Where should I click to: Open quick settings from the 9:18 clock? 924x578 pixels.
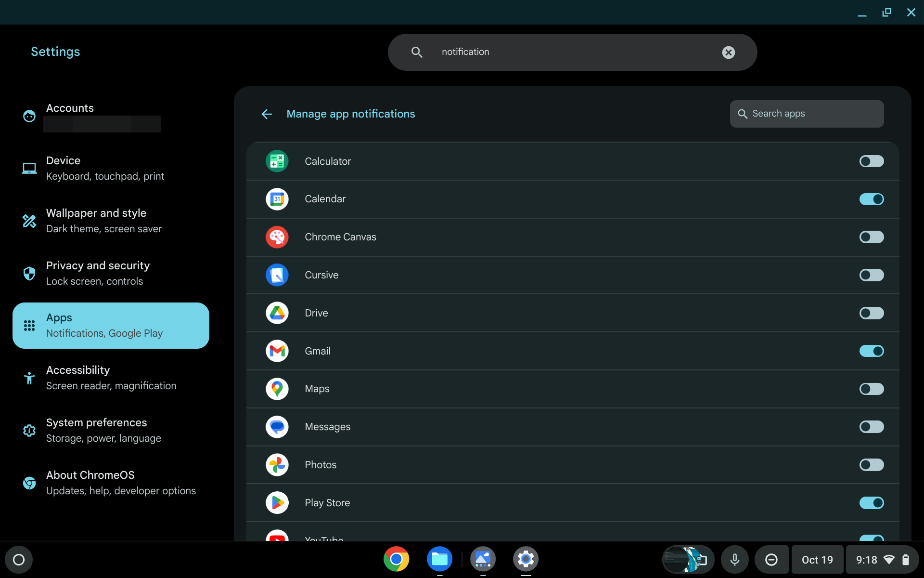(x=882, y=560)
